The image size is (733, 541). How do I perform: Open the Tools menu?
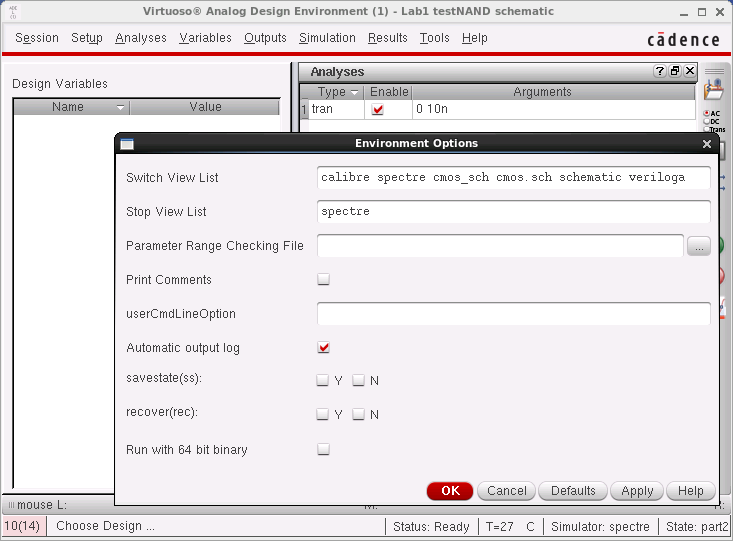tap(434, 38)
